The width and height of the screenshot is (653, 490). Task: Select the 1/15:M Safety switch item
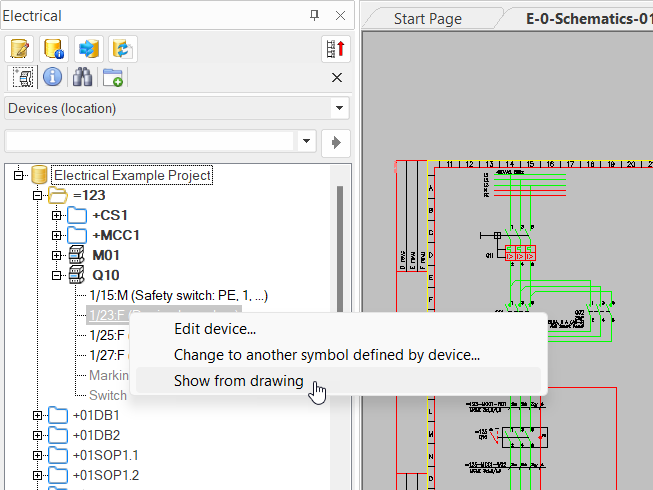tap(178, 295)
